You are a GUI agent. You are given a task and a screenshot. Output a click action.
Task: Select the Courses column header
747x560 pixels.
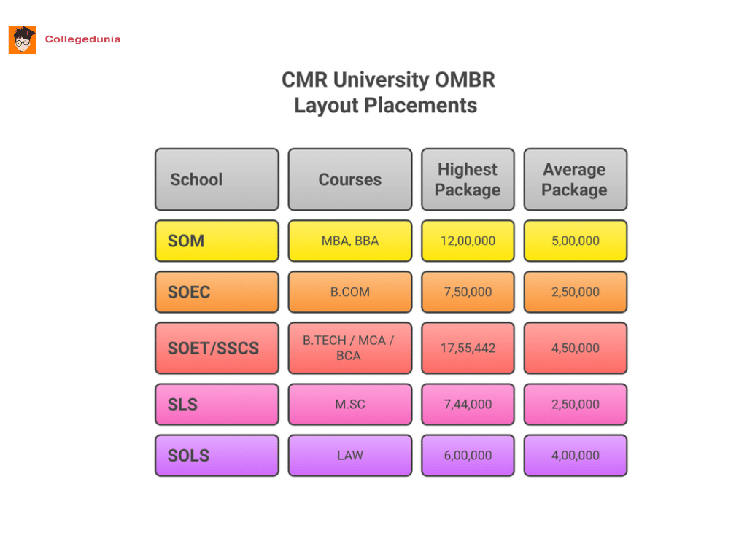click(x=349, y=179)
